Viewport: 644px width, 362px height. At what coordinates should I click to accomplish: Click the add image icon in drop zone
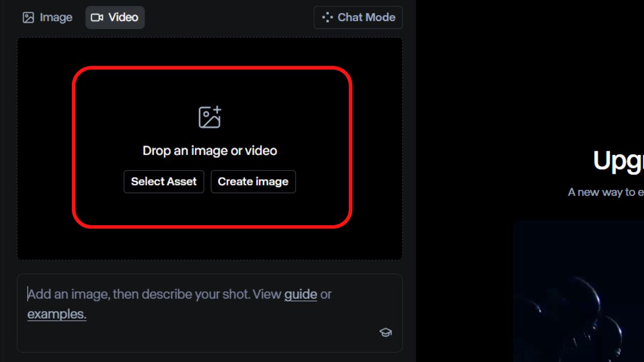click(210, 117)
